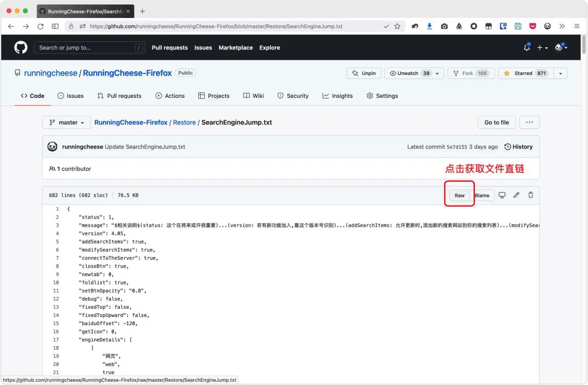Click the Blame button
588x385 pixels.
tap(482, 196)
